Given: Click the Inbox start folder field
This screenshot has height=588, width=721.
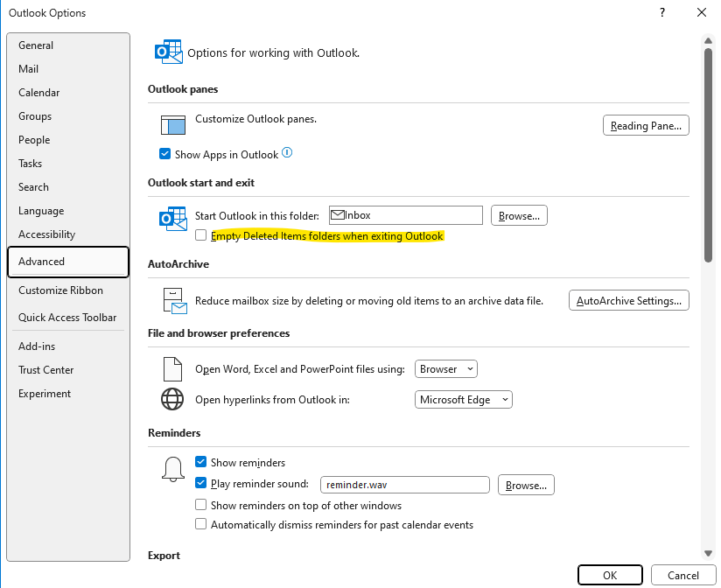Looking at the screenshot, I should (406, 215).
